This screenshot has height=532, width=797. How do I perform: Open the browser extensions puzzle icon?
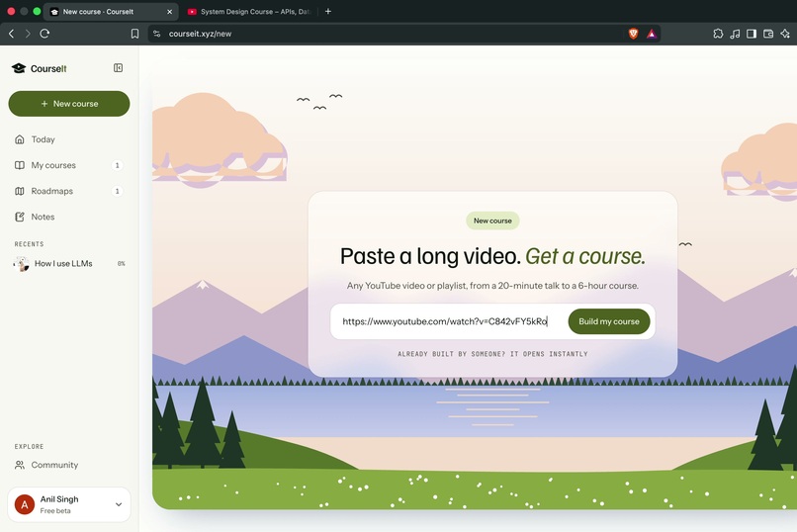pos(718,34)
